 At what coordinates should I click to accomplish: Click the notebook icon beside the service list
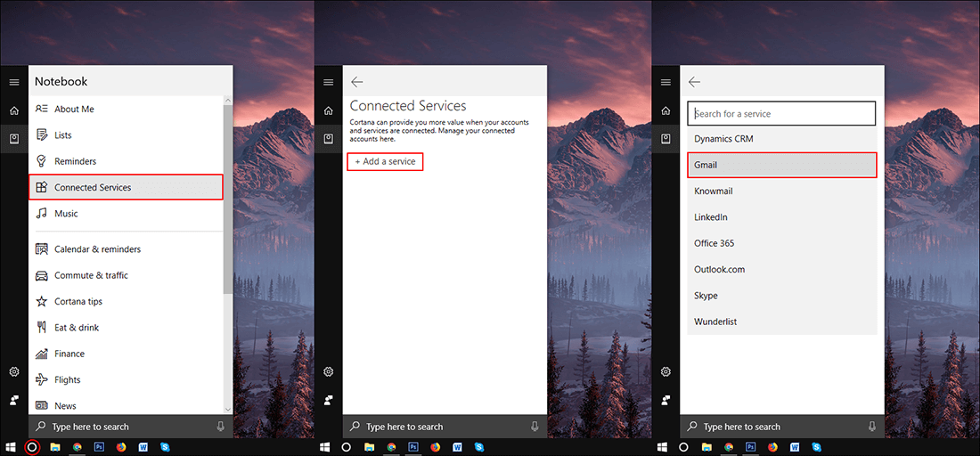[x=666, y=139]
